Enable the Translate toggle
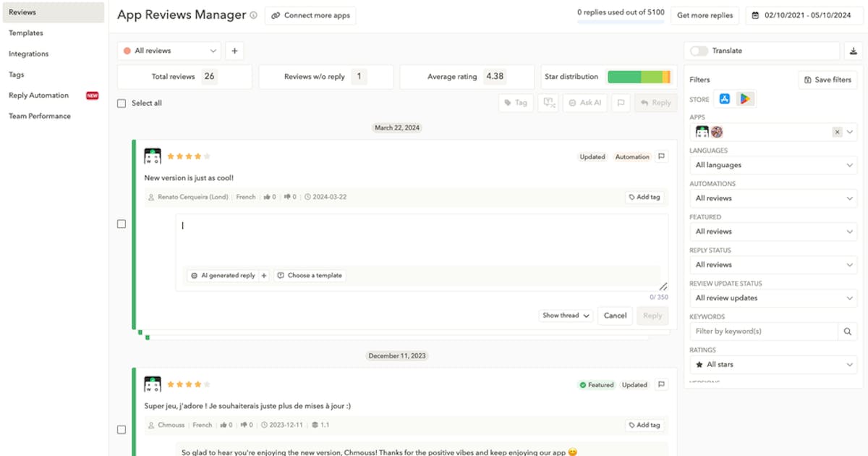The image size is (868, 456). (x=699, y=51)
